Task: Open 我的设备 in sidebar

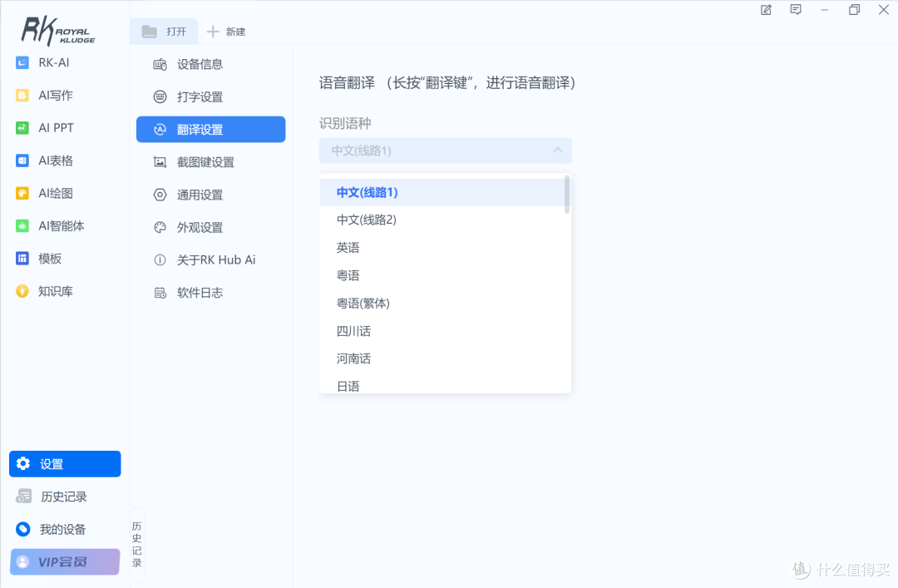Action: click(x=65, y=529)
